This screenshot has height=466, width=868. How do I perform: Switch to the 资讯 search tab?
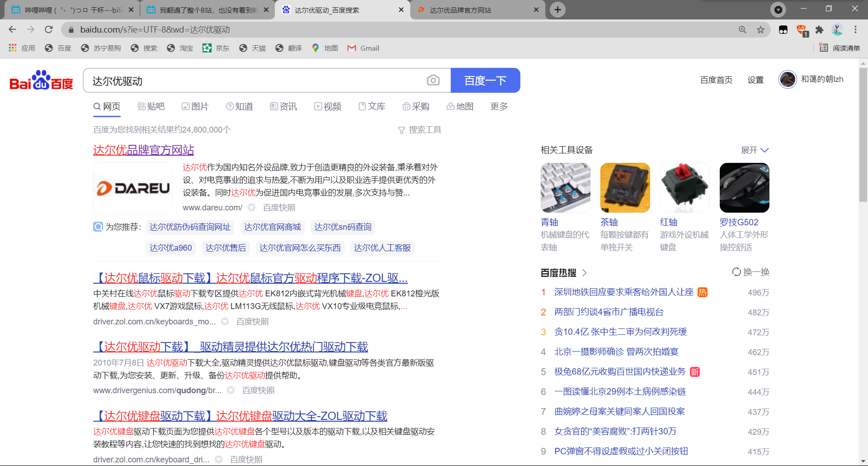point(283,106)
